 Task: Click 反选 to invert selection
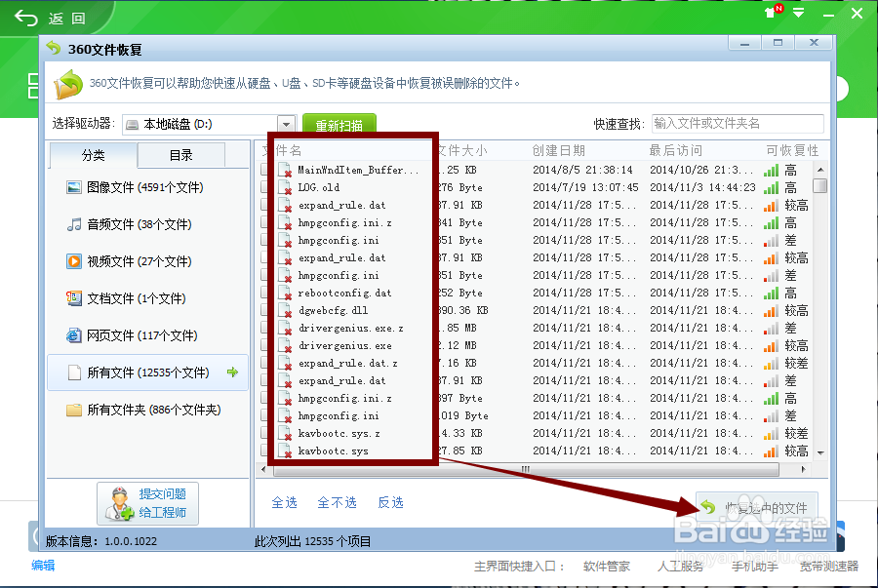(390, 502)
